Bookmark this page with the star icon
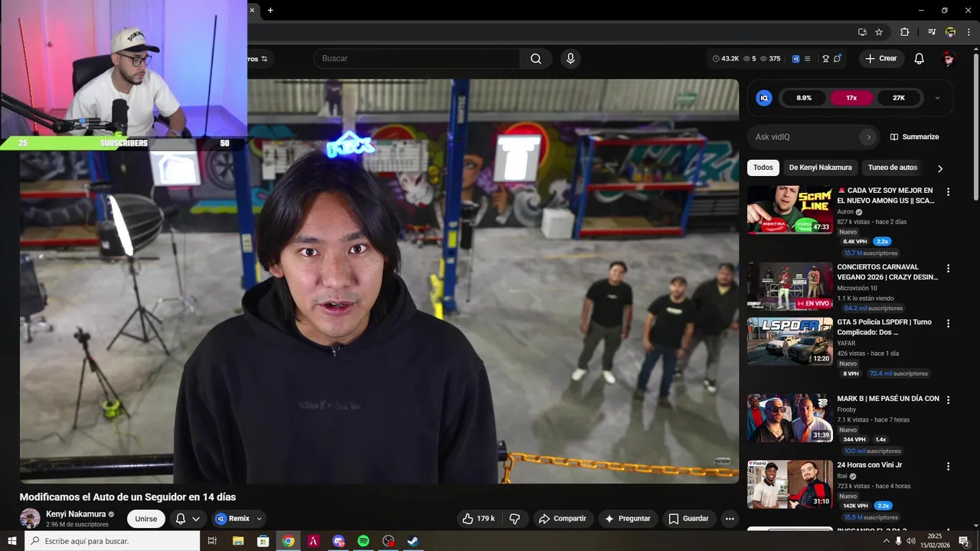This screenshot has width=980, height=551. click(x=879, y=32)
